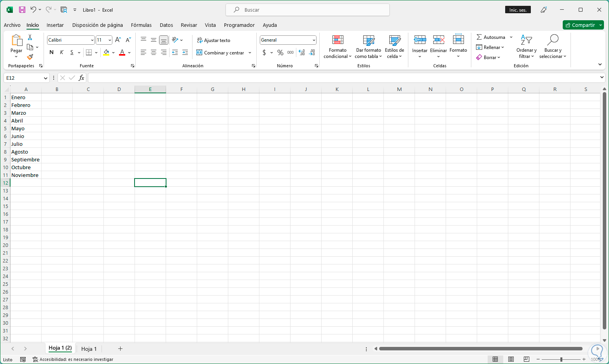Click the zoom slider handle
The height and width of the screenshot is (364, 609).
tap(561, 359)
